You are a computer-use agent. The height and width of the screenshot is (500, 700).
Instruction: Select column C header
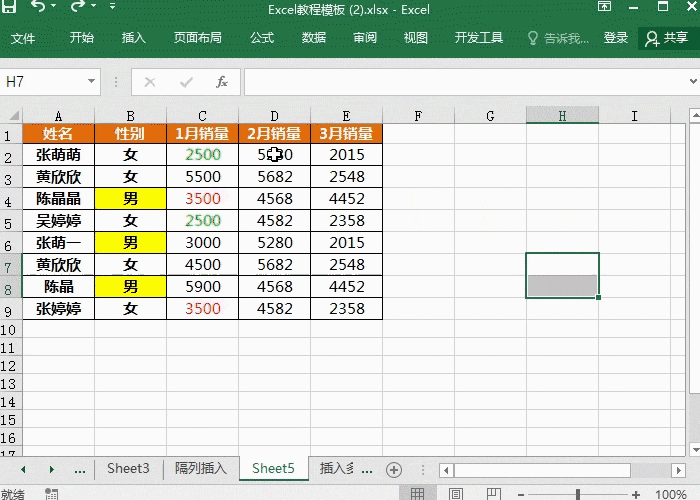click(202, 116)
